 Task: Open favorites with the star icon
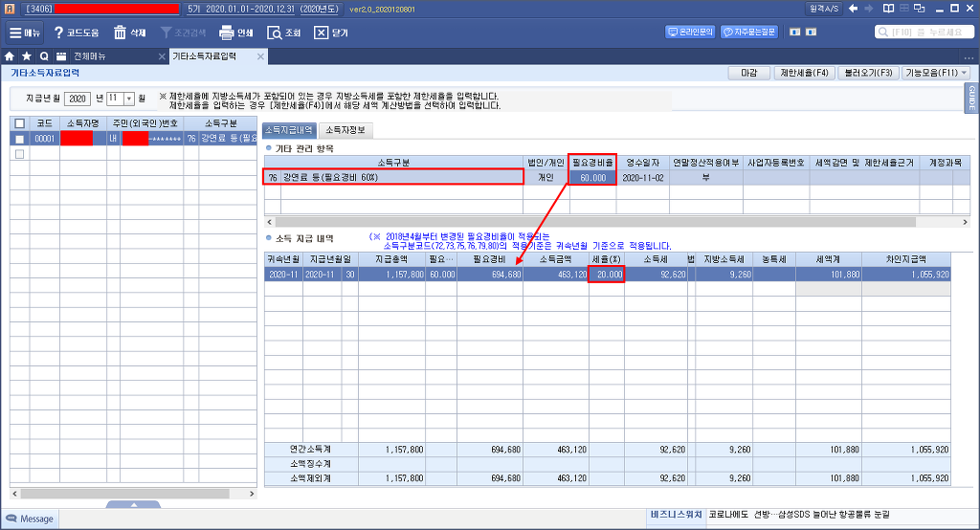tap(27, 56)
